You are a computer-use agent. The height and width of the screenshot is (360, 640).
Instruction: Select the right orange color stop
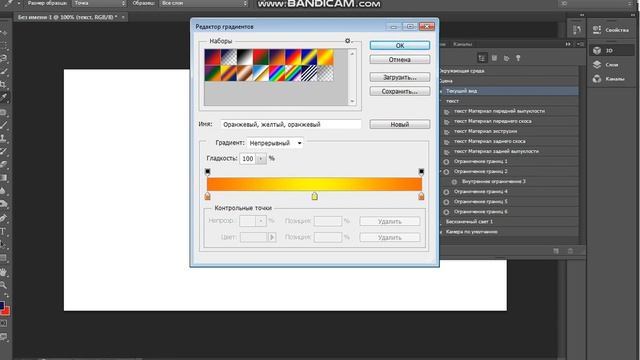[421, 196]
